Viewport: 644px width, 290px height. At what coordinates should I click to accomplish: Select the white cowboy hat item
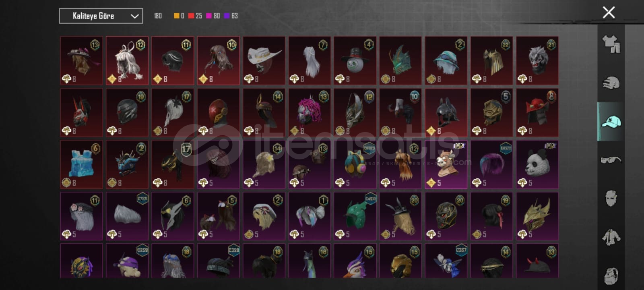tap(264, 60)
